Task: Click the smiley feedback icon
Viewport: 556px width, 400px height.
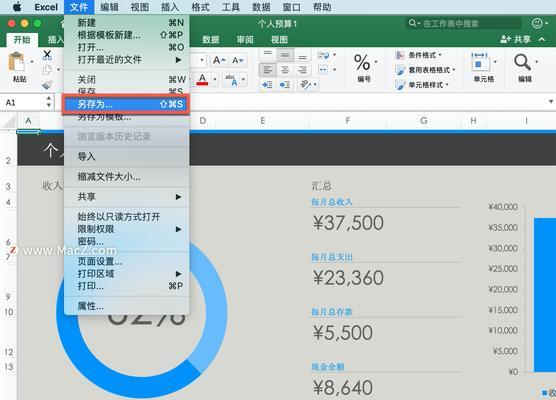Action: (x=537, y=23)
